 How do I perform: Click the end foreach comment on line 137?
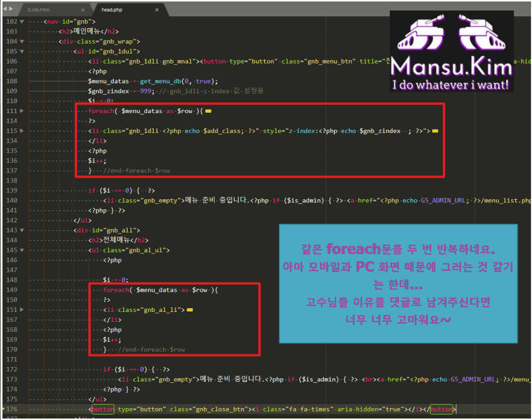(136, 171)
